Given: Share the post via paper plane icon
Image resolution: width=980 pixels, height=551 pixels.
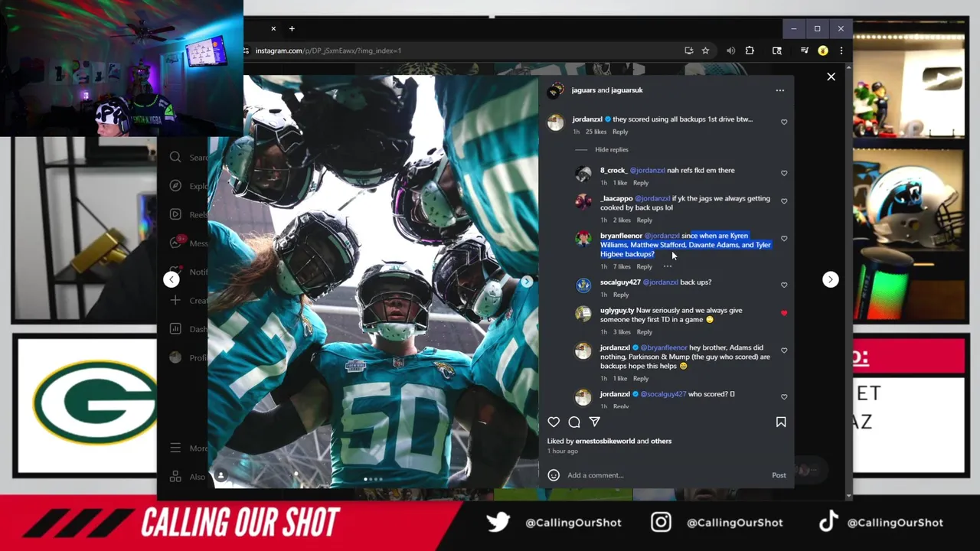Looking at the screenshot, I should 595,422.
